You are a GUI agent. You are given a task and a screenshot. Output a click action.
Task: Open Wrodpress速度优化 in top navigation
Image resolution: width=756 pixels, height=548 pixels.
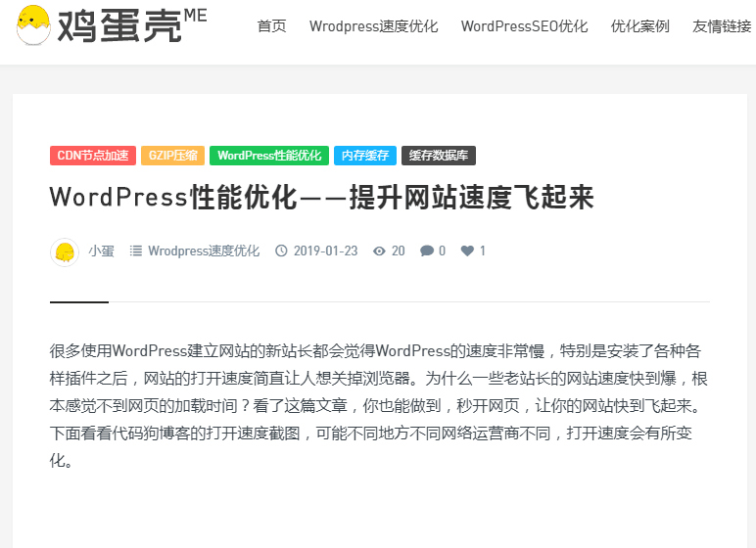pos(374,26)
